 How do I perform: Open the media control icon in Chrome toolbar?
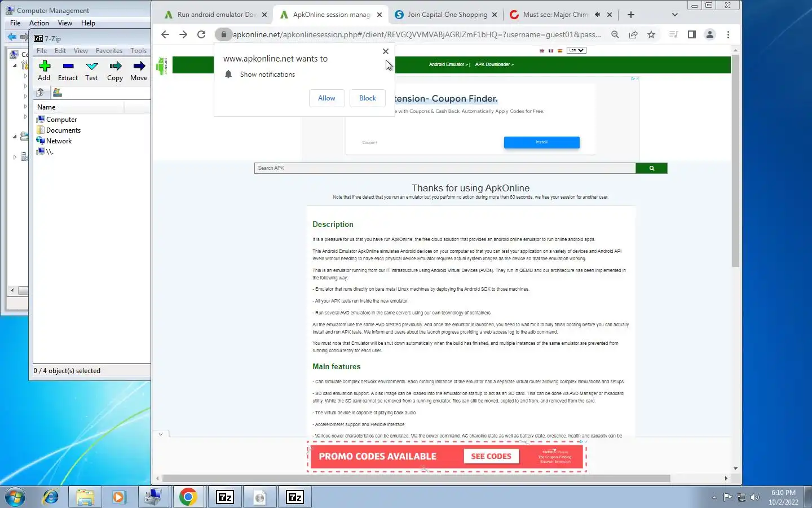673,34
